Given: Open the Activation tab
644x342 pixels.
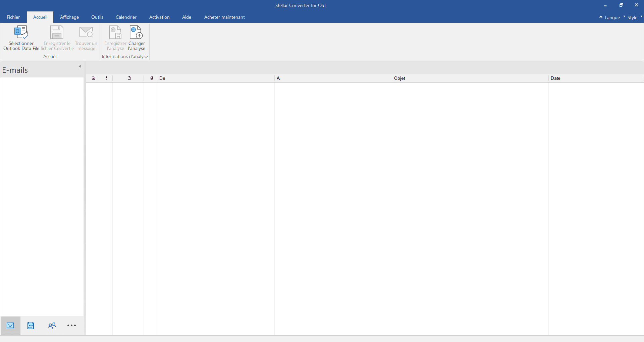Looking at the screenshot, I should (159, 17).
